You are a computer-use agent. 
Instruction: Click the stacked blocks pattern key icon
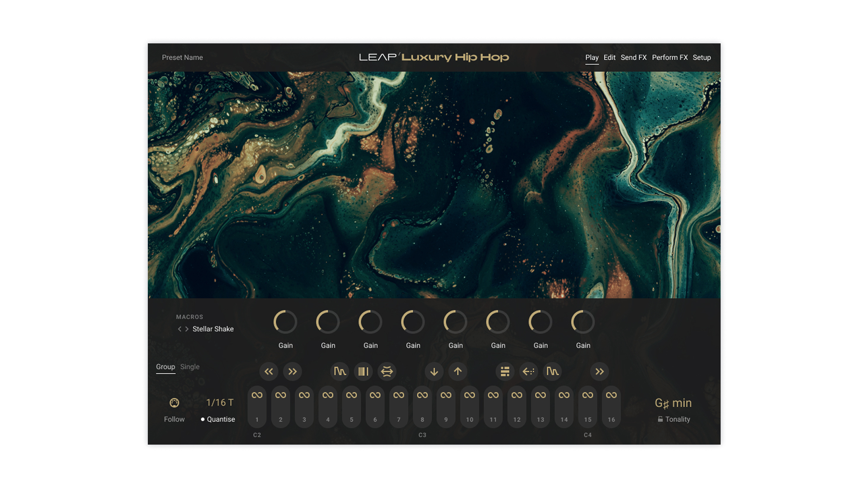(505, 371)
